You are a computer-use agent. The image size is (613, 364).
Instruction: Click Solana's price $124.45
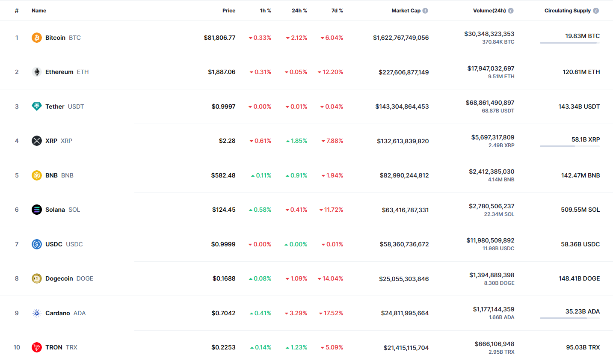(x=224, y=210)
